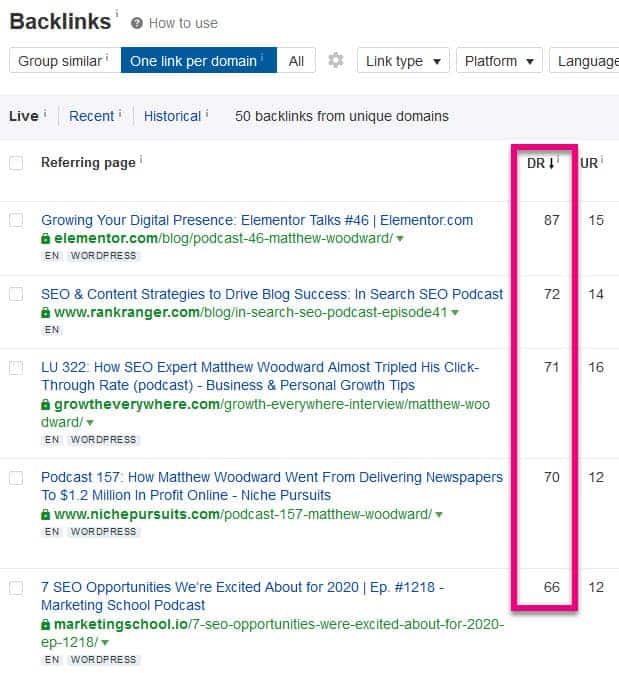Check the In Search SEO Podcast row checkbox
619x673 pixels.
16,294
